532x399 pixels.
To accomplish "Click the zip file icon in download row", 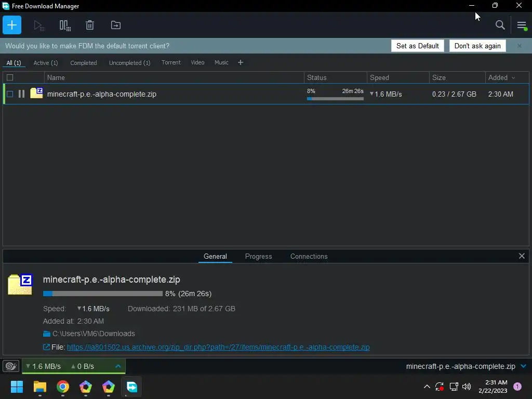I will (x=36, y=93).
